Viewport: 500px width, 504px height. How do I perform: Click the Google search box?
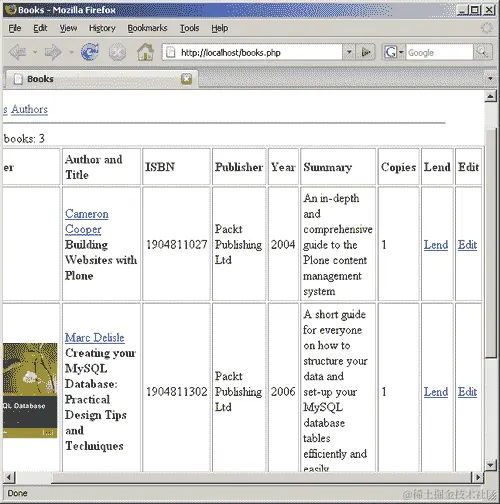tap(439, 52)
